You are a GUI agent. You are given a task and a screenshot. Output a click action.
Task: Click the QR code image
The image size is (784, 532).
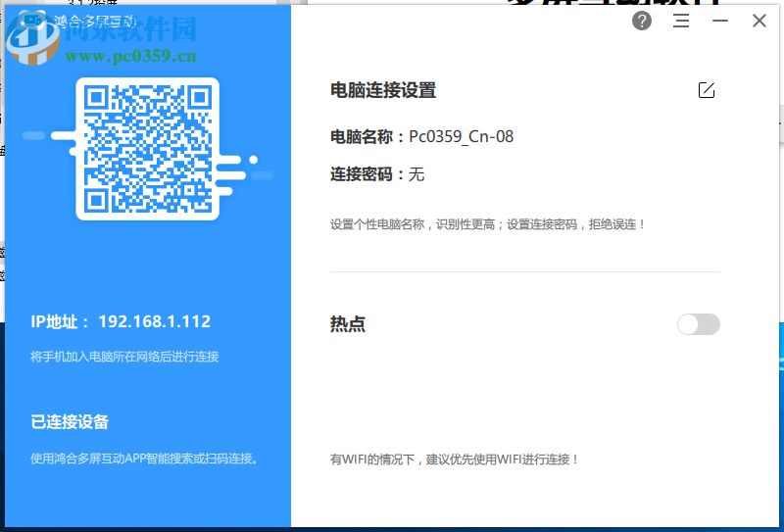[x=148, y=149]
